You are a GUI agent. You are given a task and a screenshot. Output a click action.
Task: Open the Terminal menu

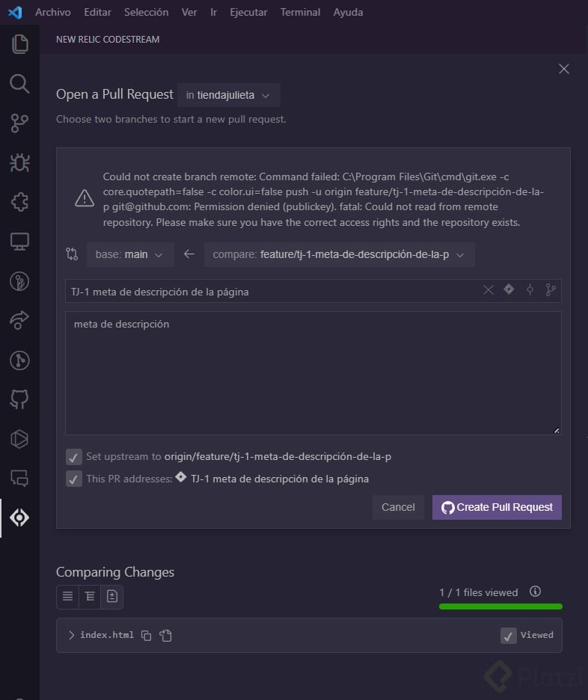pyautogui.click(x=300, y=12)
